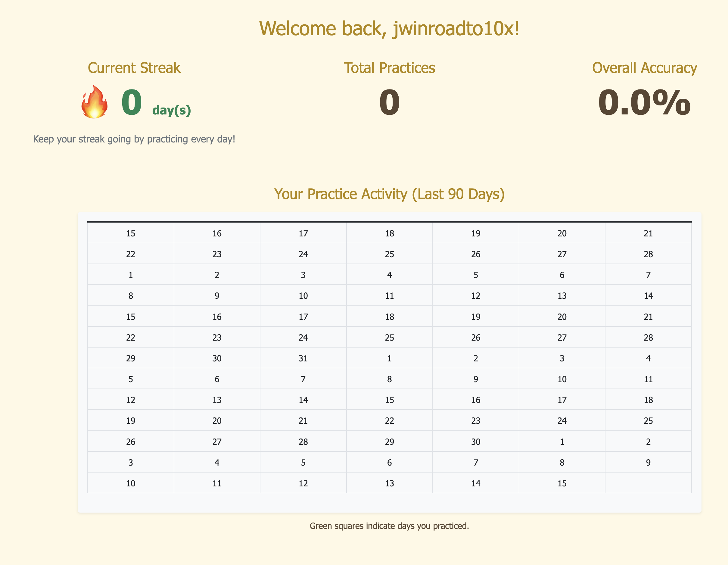The height and width of the screenshot is (565, 728).
Task: Select the "Total Practices" label
Action: coord(389,68)
